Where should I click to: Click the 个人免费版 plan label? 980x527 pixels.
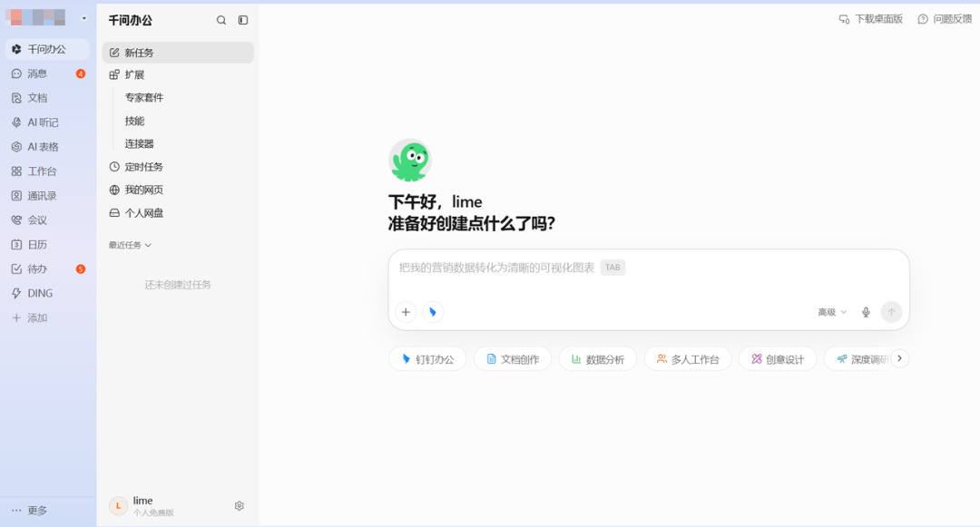(x=153, y=512)
